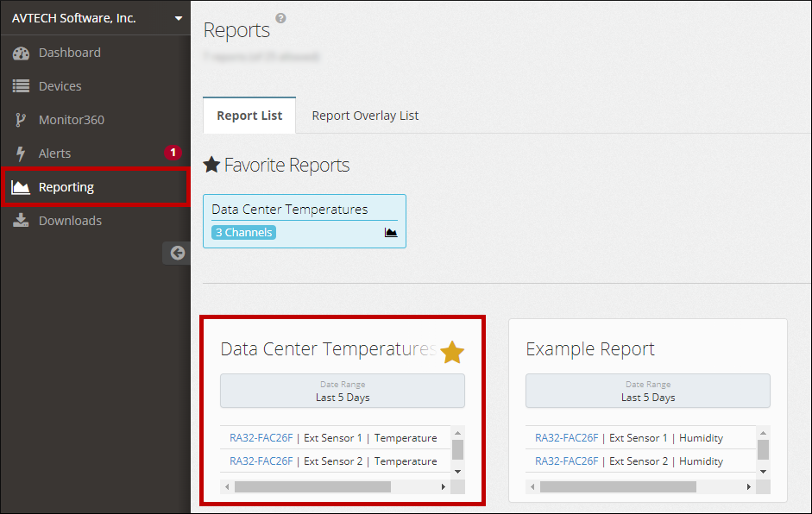This screenshot has height=514, width=812.
Task: Collapse sidebar with the left arrow button
Action: (177, 253)
